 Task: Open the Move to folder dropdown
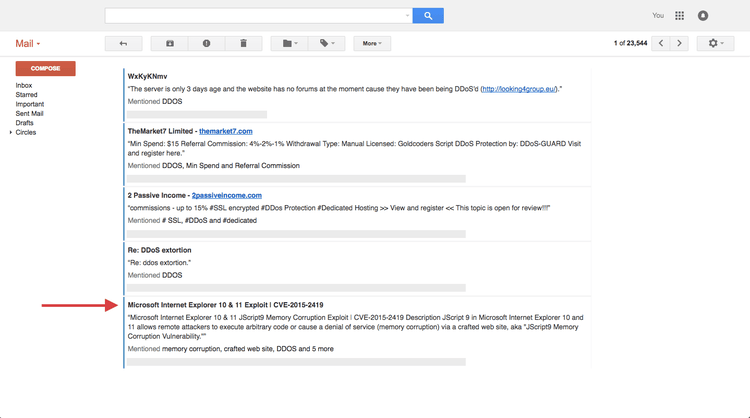click(x=290, y=44)
